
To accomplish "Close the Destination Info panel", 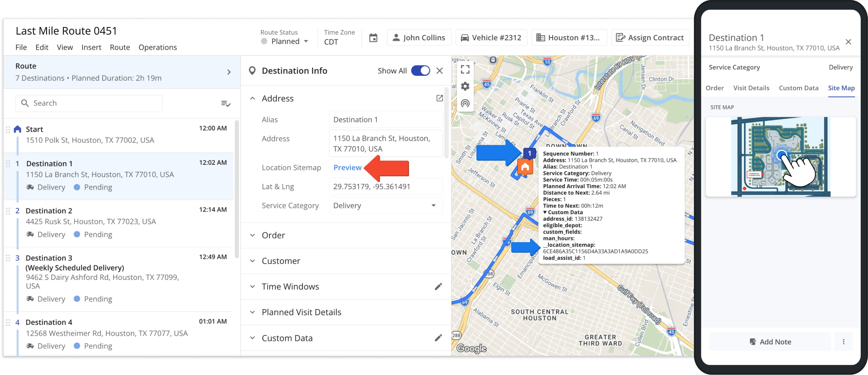I will (439, 71).
